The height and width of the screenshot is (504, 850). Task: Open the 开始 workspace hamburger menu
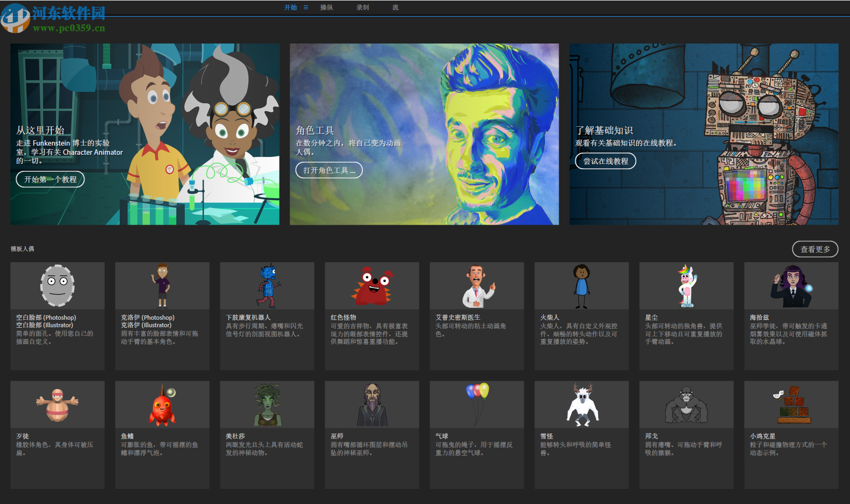(306, 8)
